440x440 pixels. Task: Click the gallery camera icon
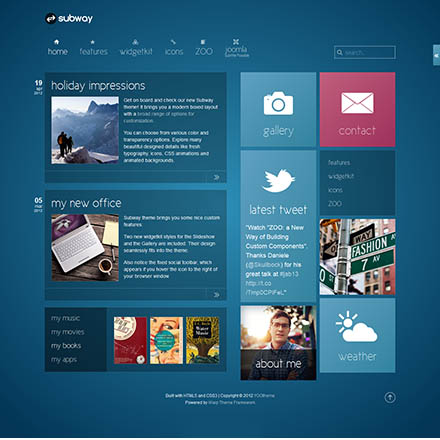point(278,103)
